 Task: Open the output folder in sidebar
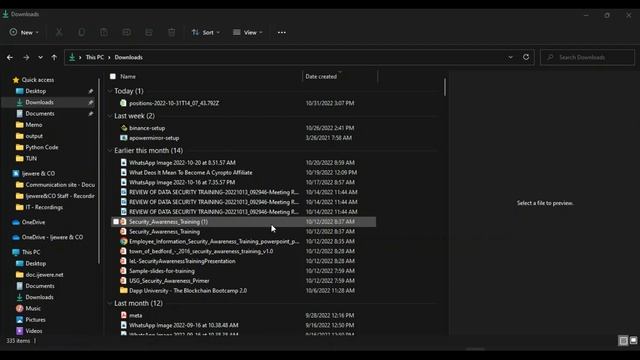pyautogui.click(x=34, y=136)
